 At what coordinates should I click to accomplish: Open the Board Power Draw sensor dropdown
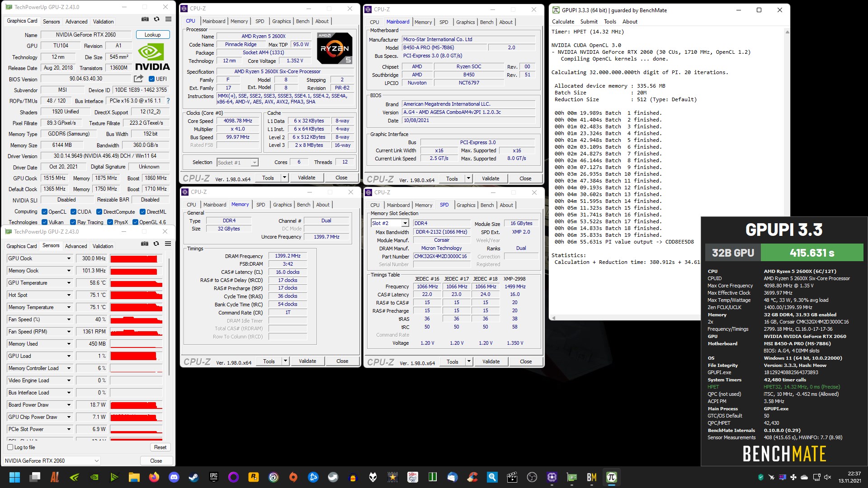[x=69, y=405]
